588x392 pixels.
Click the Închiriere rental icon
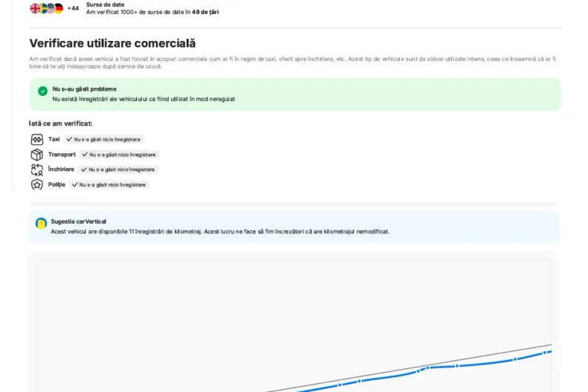(x=36, y=170)
